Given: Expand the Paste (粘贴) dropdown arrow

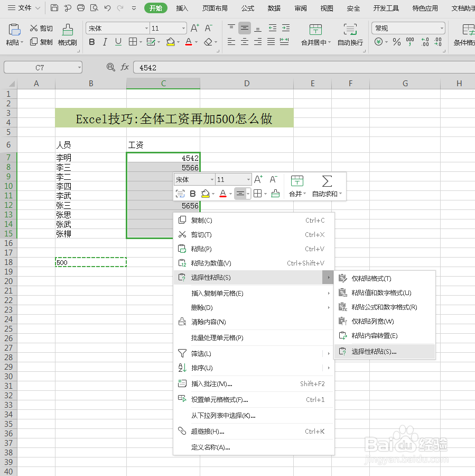Looking at the screenshot, I should click(x=22, y=42).
